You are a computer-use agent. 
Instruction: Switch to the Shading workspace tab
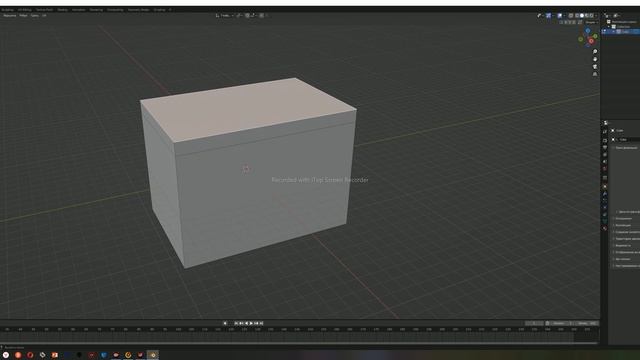coord(62,9)
